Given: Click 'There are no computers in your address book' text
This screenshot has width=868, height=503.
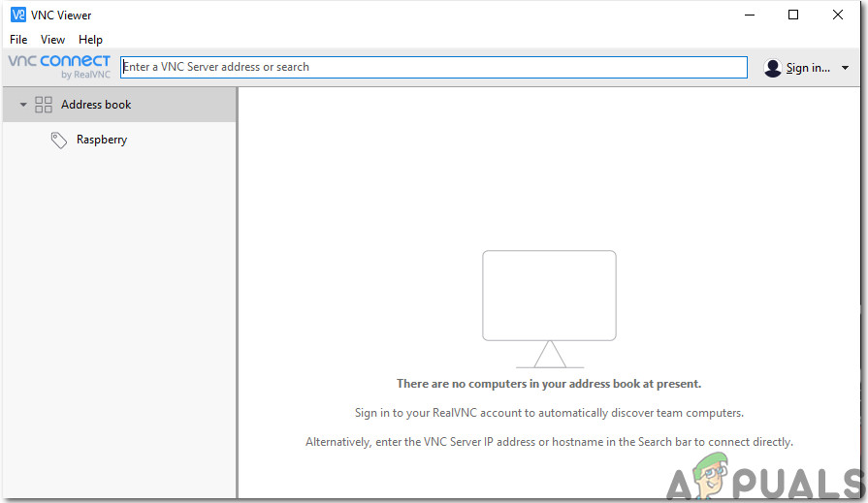Looking at the screenshot, I should (x=549, y=384).
